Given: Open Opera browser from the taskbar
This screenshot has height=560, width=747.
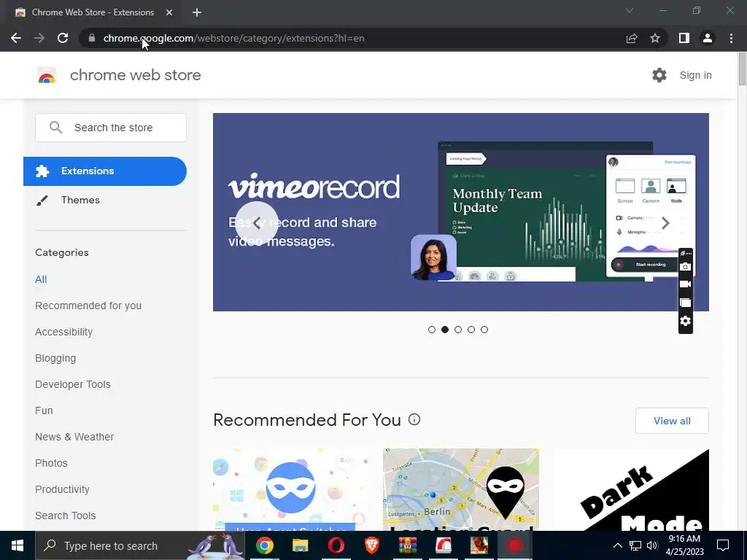Looking at the screenshot, I should [336, 545].
